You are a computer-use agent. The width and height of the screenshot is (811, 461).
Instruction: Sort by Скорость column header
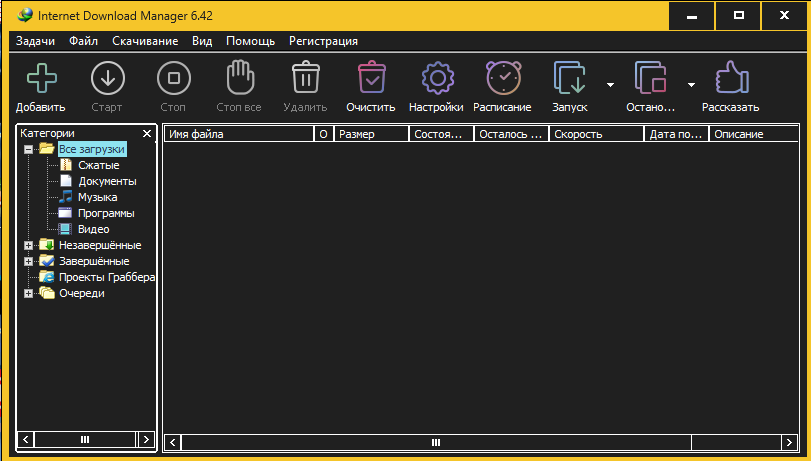596,134
